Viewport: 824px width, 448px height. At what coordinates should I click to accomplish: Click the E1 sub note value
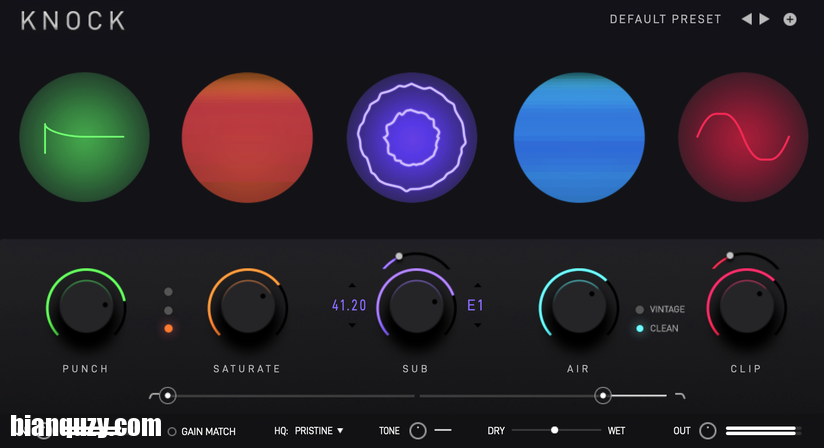(475, 305)
